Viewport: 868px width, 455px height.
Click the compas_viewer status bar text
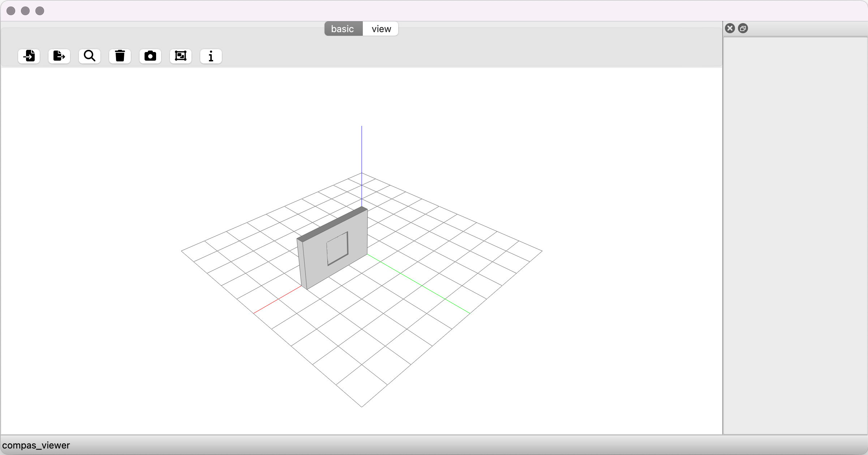(36, 445)
